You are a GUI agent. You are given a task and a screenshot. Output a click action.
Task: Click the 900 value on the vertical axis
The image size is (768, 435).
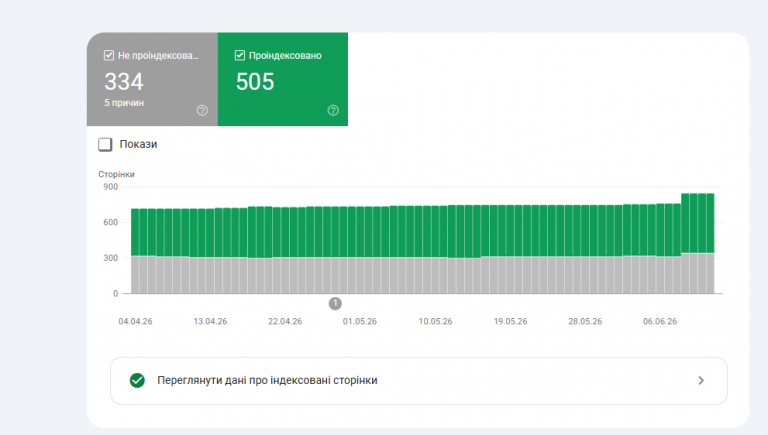click(x=111, y=187)
